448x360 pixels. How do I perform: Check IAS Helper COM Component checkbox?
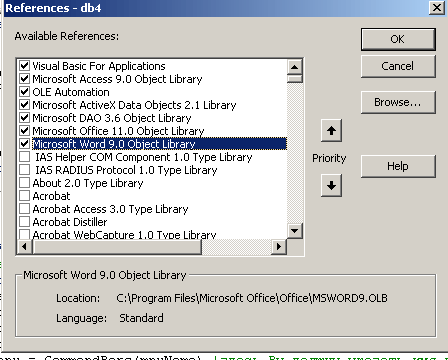[x=24, y=157]
